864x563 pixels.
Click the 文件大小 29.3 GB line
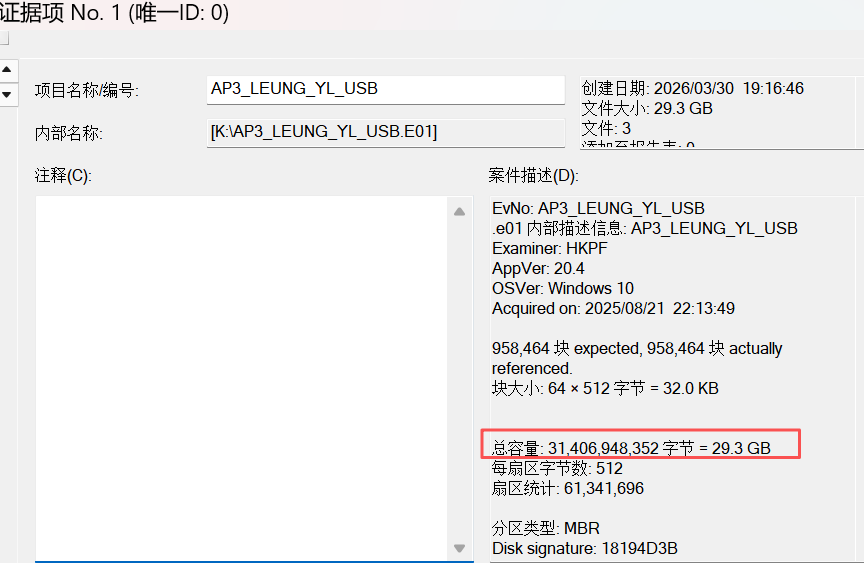tap(646, 108)
